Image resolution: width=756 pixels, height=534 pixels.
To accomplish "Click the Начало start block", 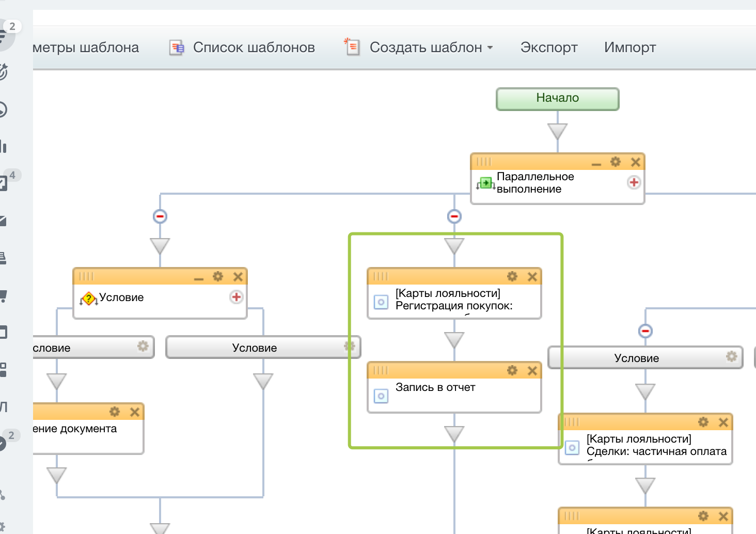I will coord(557,99).
